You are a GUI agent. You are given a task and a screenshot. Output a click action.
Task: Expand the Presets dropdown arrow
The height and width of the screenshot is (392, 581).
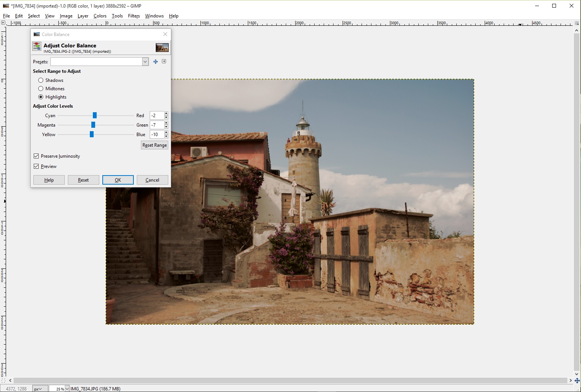pos(145,62)
